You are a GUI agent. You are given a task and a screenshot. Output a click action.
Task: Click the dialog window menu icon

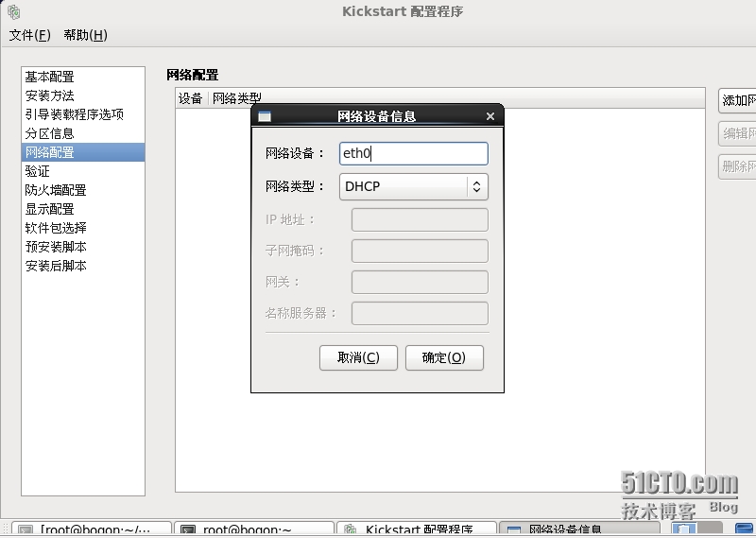click(265, 116)
